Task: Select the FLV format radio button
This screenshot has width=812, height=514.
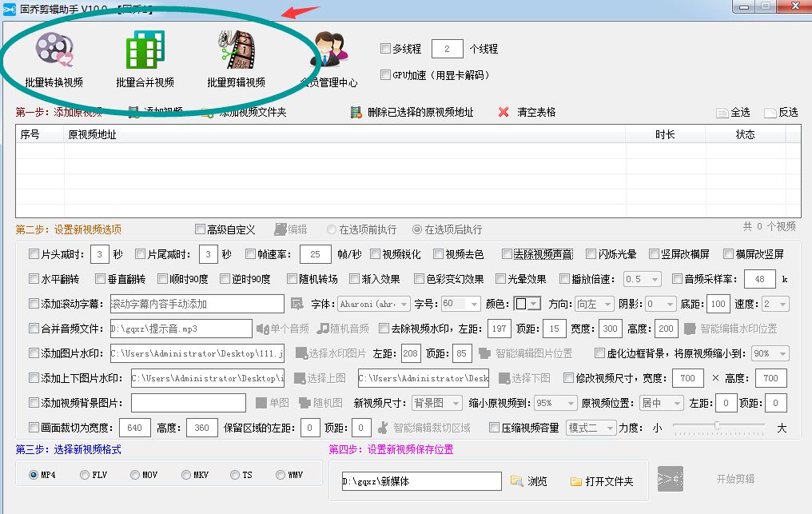Action: pos(85,475)
